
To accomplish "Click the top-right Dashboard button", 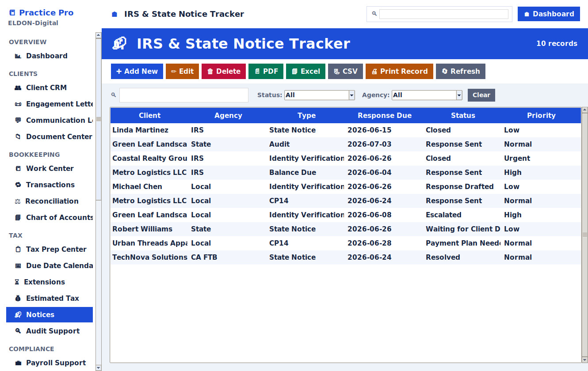I will (549, 14).
